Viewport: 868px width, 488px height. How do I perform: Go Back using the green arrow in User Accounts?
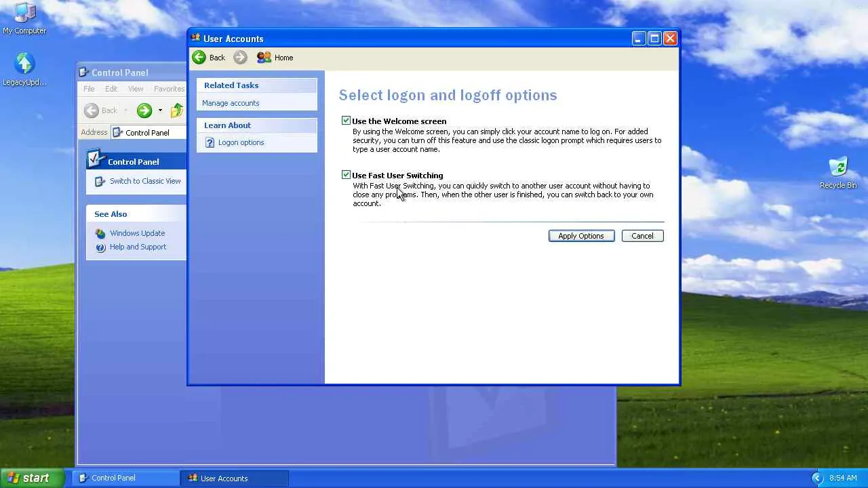199,58
